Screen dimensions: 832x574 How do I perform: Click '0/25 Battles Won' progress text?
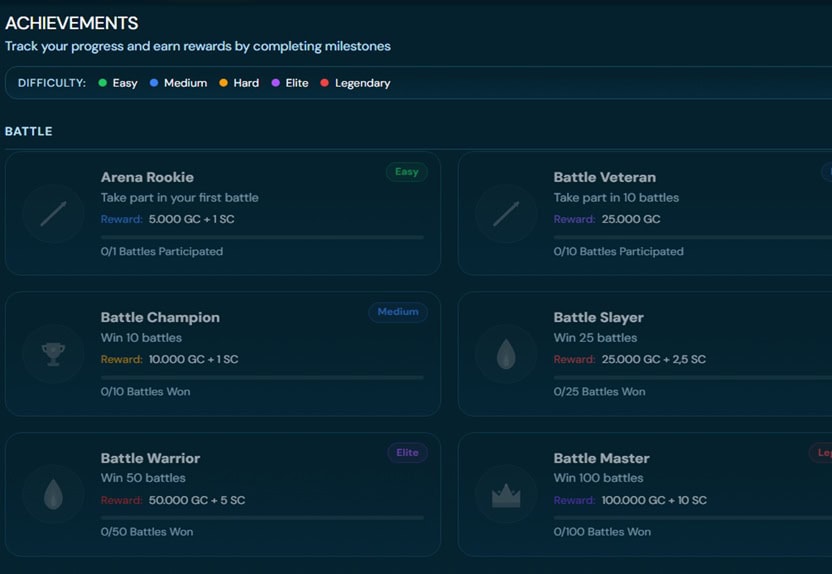(600, 392)
